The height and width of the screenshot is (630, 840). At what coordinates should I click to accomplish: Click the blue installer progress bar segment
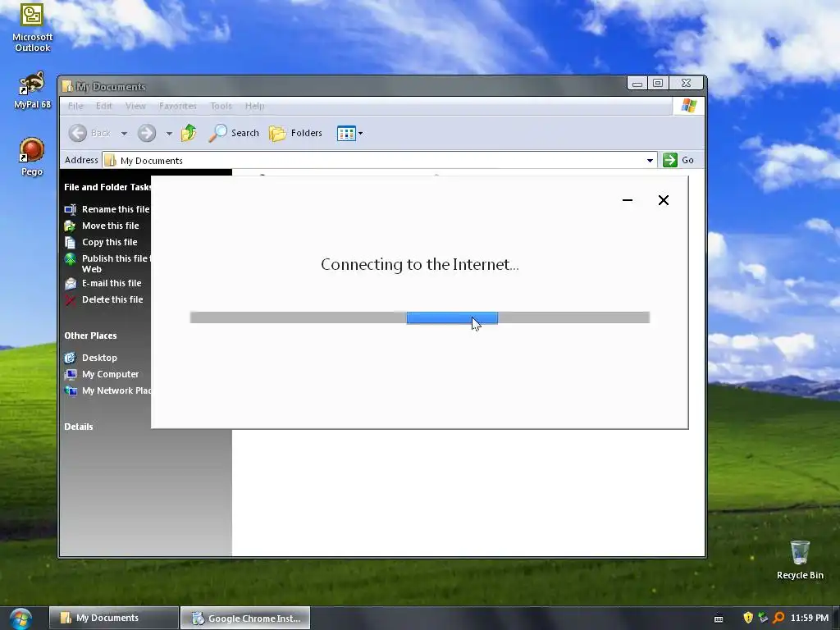click(x=452, y=317)
